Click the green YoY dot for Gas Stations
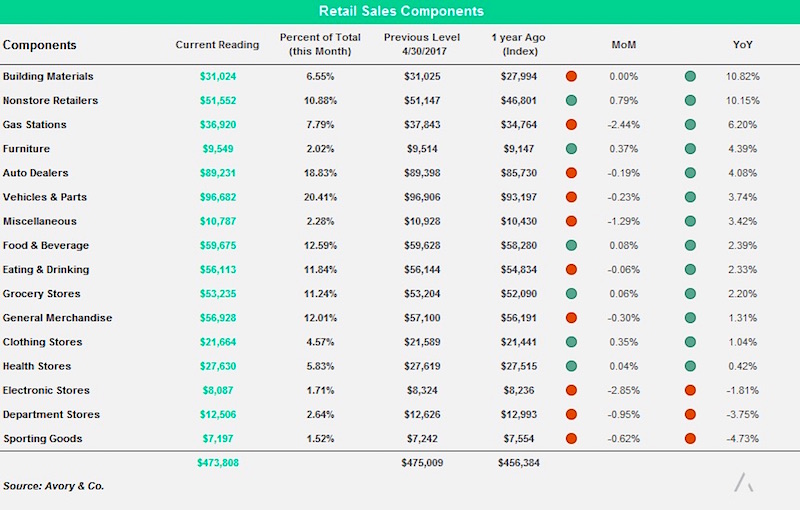 coord(690,124)
